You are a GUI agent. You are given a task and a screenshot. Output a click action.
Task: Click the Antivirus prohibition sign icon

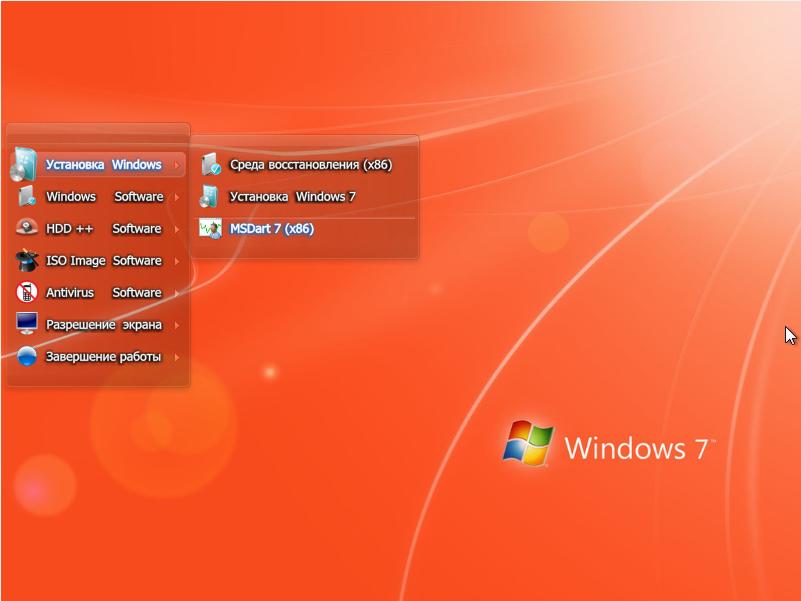tap(27, 292)
